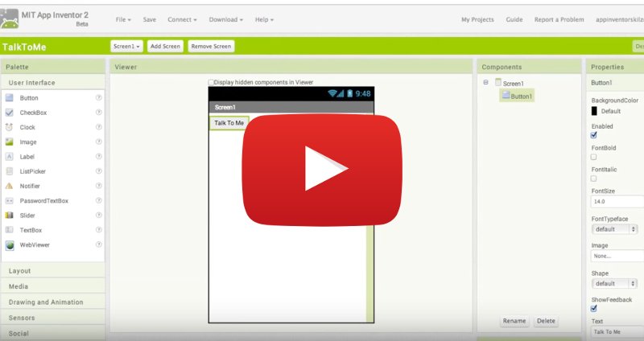Select the Notifier warning icon
644x341 pixels.
(x=9, y=186)
